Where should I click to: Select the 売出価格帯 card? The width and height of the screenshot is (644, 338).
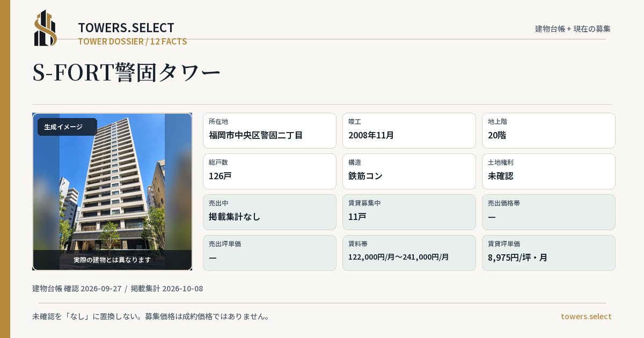548,212
